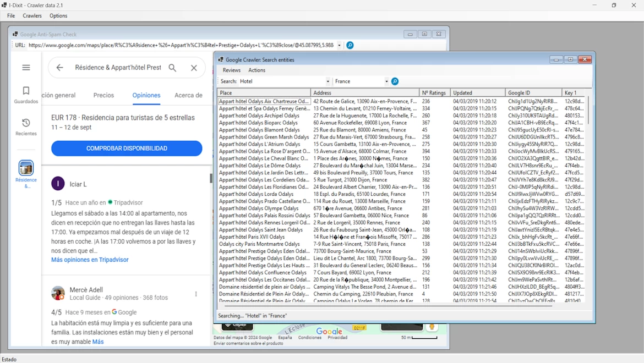Click the I-Dixit app icon in title bar
The image size is (644, 363).
point(4,5)
